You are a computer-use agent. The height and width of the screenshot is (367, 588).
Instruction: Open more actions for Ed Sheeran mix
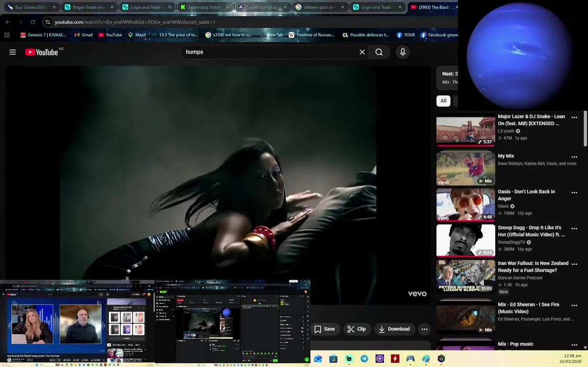pos(574,305)
